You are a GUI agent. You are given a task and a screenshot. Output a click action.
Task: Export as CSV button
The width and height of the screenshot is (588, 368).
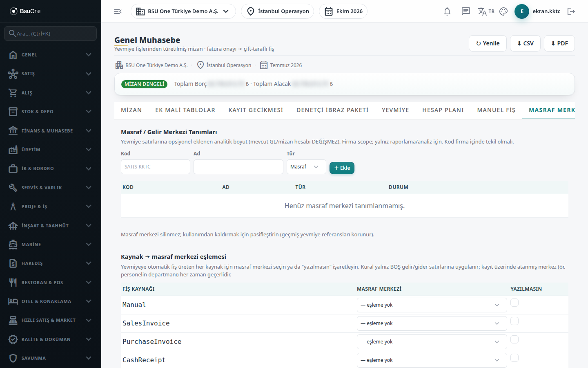(525, 43)
